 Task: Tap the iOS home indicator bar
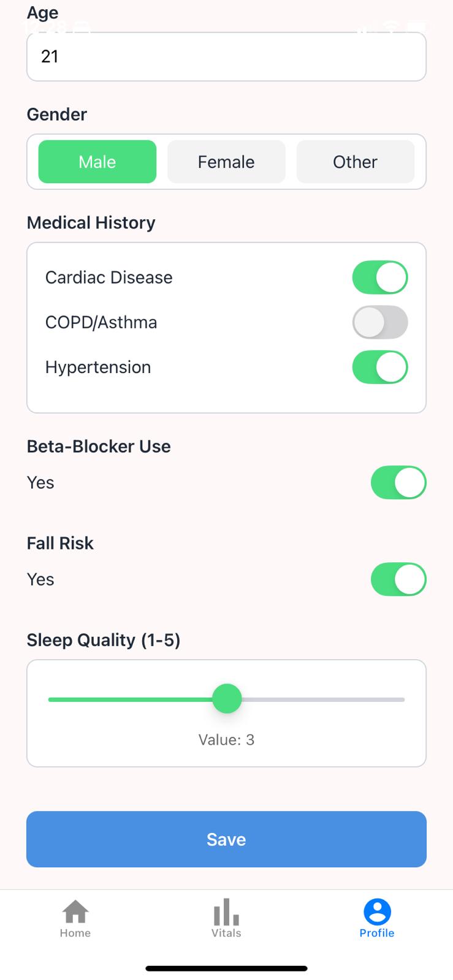click(x=226, y=968)
